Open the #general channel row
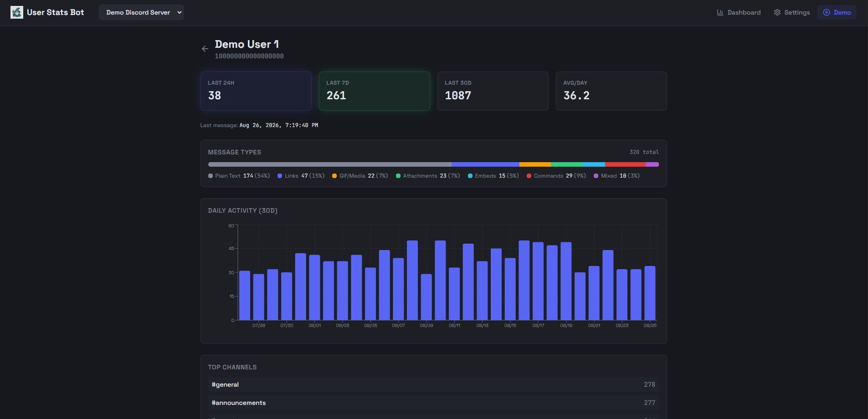The image size is (868, 419). pyautogui.click(x=433, y=384)
